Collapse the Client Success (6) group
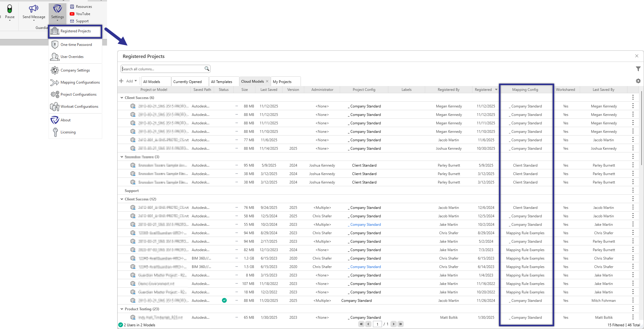This screenshot has height=329, width=644. point(122,97)
